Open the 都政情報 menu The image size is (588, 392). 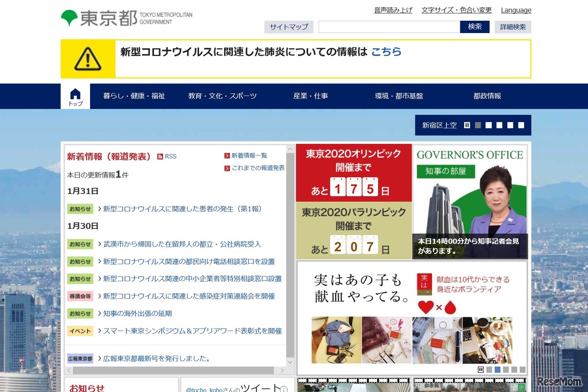coord(487,96)
